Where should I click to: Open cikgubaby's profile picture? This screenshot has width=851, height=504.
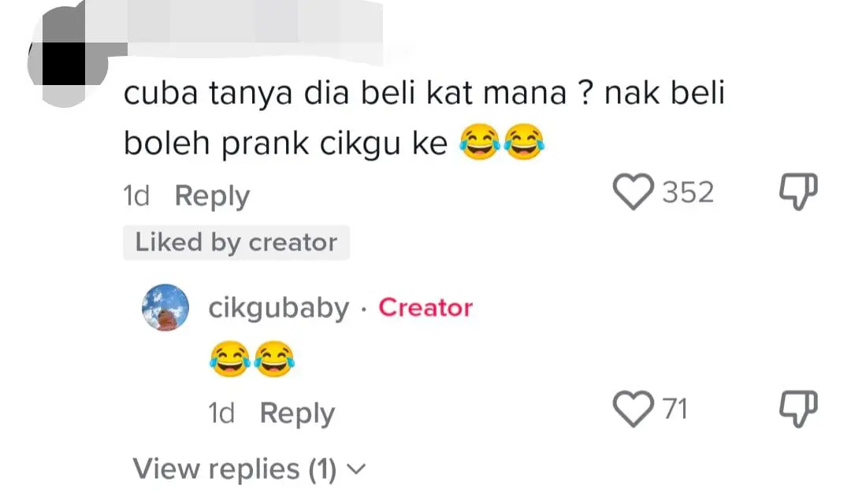164,308
